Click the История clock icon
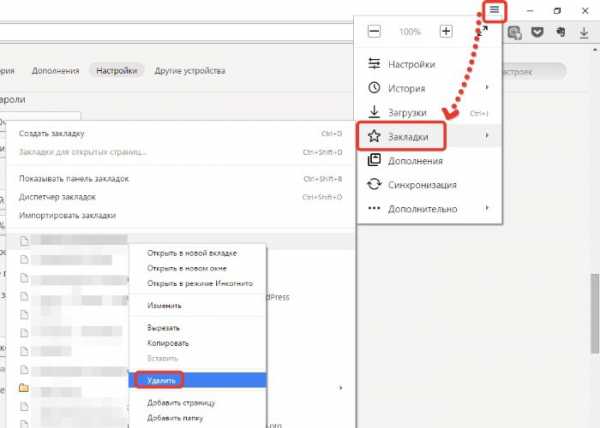The width and height of the screenshot is (600, 428). [375, 88]
